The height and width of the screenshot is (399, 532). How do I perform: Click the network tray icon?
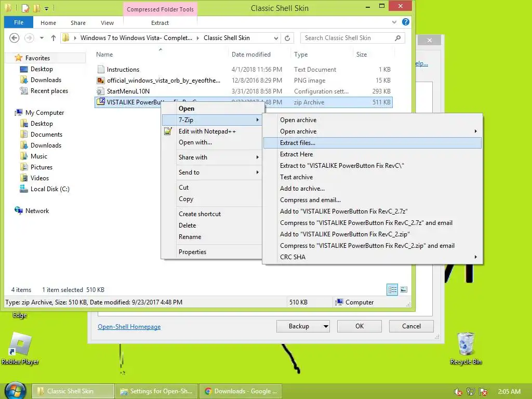tap(471, 392)
